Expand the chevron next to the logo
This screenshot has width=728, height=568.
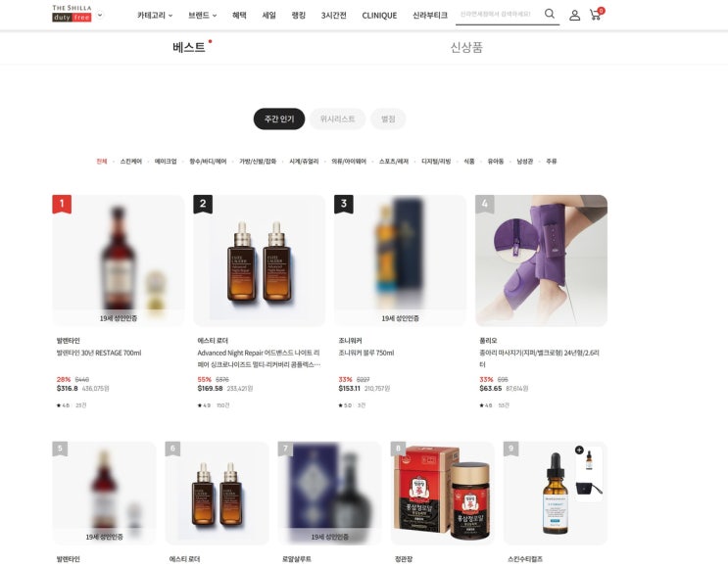(x=100, y=15)
